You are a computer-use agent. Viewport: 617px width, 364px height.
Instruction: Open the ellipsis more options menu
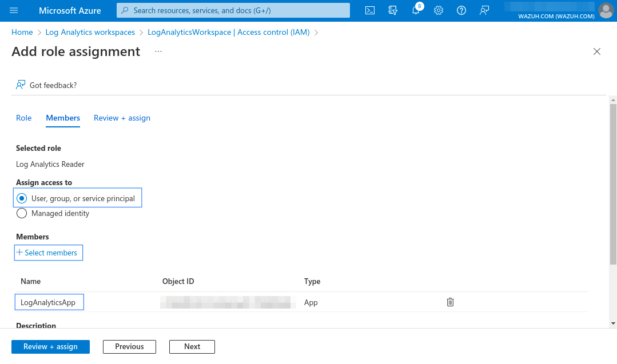158,51
